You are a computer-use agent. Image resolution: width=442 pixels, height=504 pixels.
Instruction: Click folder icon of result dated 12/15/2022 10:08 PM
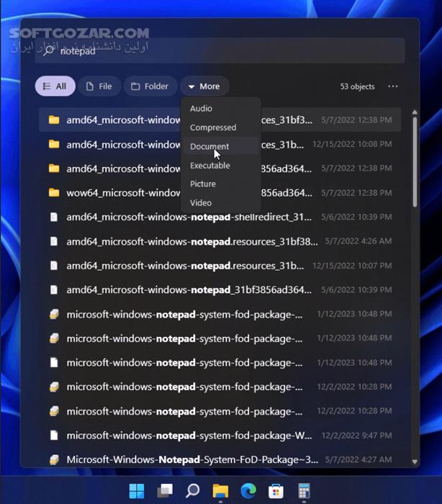click(54, 144)
